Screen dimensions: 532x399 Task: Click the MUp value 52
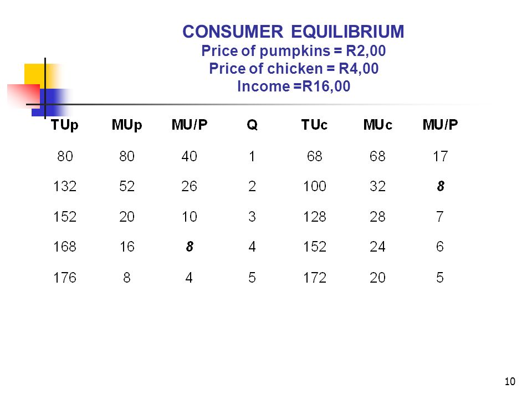[x=127, y=186]
